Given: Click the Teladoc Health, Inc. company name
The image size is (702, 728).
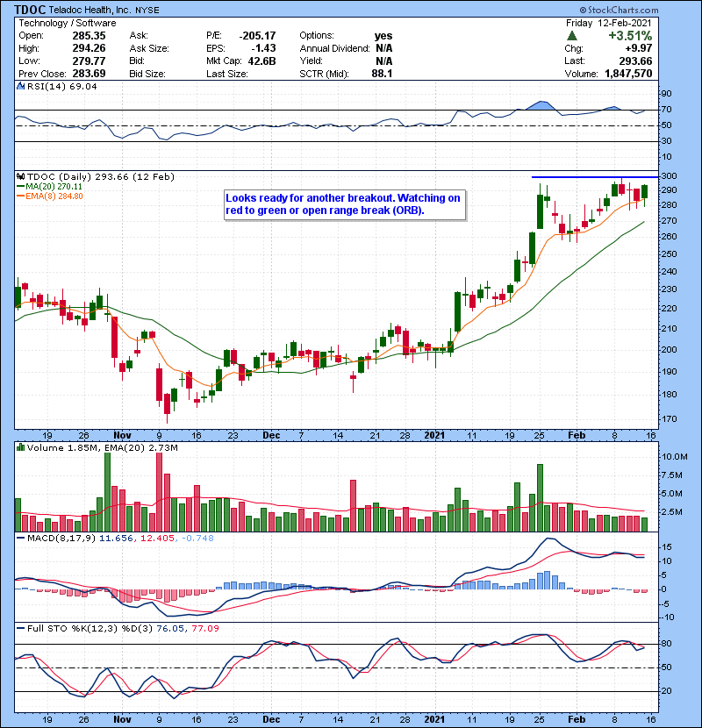Looking at the screenshot, I should (90, 10).
